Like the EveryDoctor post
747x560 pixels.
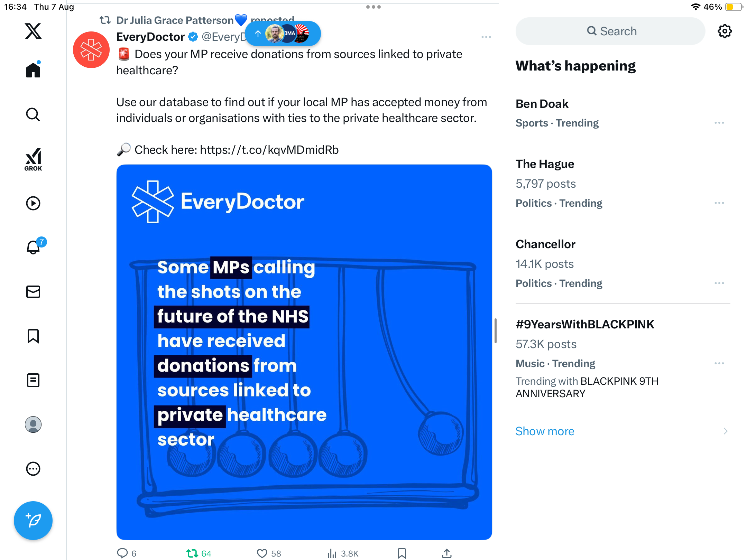(269, 553)
